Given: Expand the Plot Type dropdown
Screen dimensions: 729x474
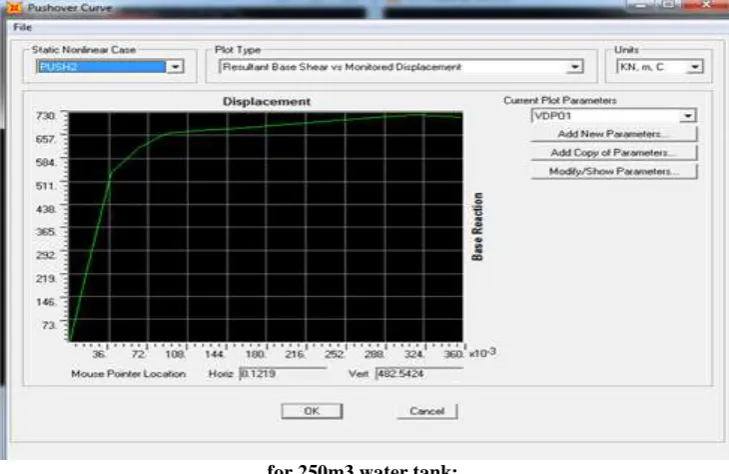Looking at the screenshot, I should click(x=575, y=67).
